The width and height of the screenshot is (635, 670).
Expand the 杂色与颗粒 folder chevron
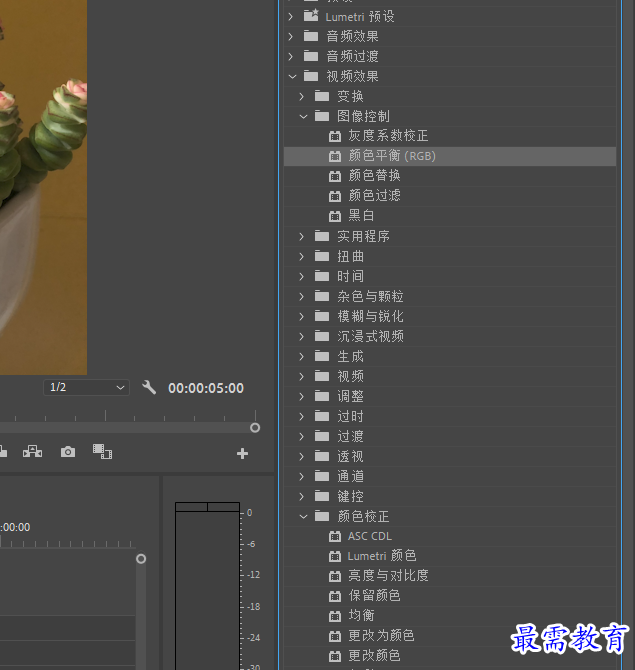pos(302,297)
